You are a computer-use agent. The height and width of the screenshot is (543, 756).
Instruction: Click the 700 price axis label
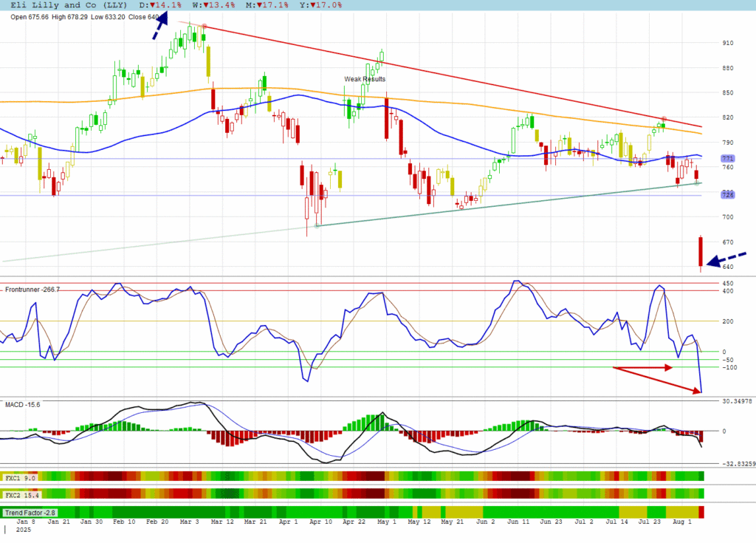[727, 217]
